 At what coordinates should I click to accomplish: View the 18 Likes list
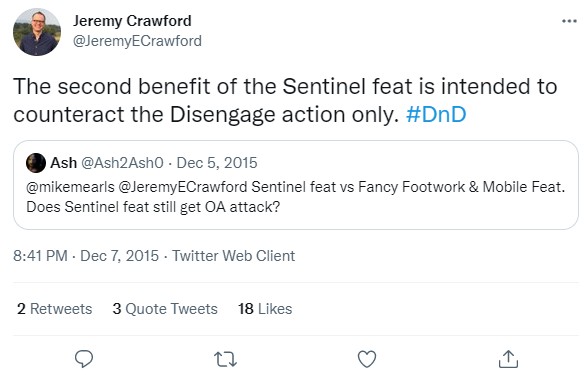[265, 309]
